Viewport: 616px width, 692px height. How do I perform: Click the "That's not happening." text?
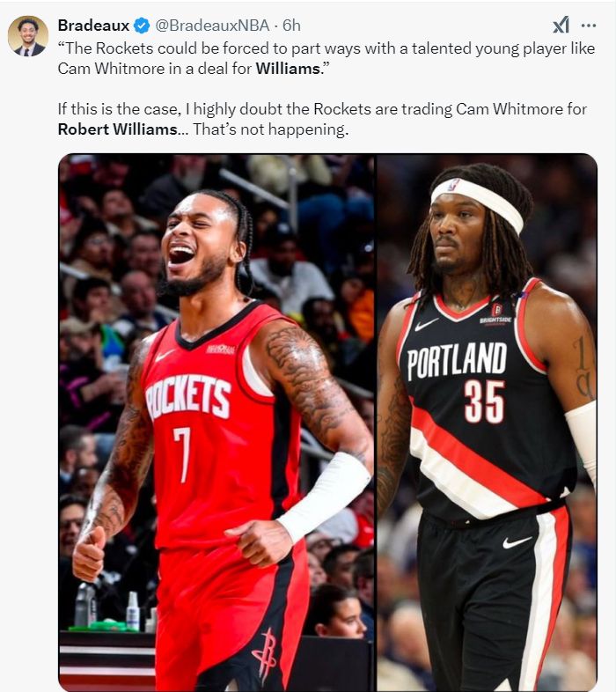tap(270, 129)
